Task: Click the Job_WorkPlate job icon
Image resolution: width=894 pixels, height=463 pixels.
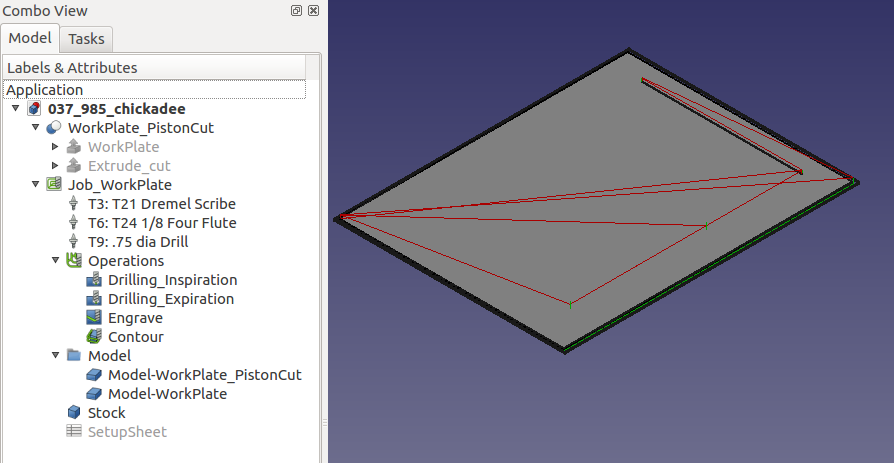Action: tap(54, 185)
